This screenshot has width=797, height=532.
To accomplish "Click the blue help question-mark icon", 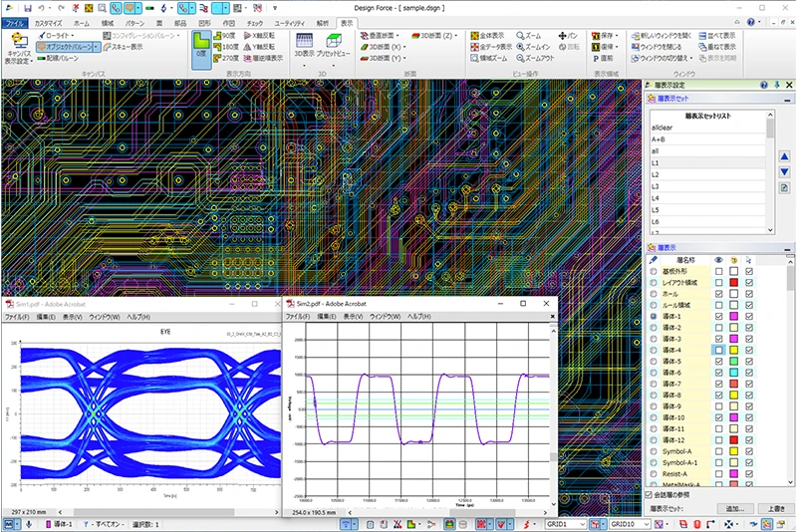I will (751, 22).
